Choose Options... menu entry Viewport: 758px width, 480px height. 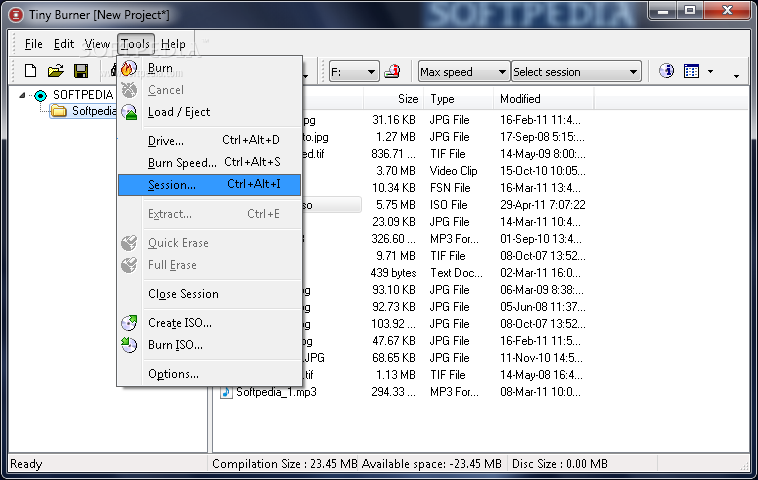click(x=209, y=374)
